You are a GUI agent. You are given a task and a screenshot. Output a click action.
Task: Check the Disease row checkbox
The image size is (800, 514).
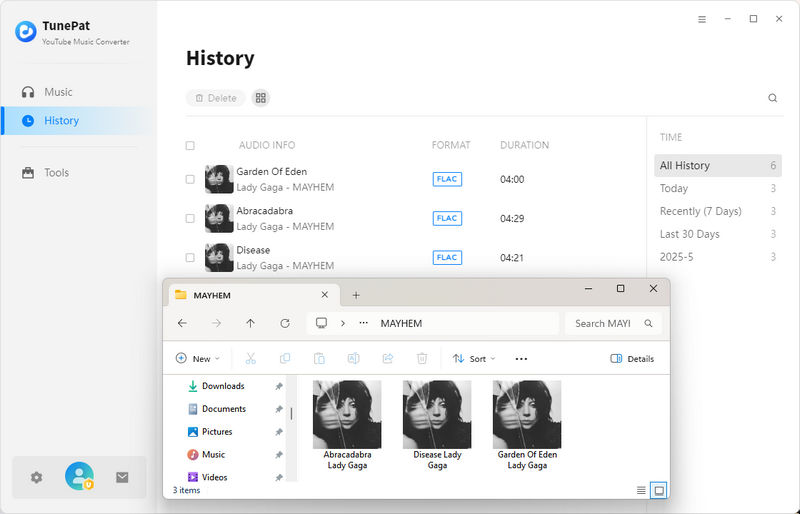pos(190,258)
